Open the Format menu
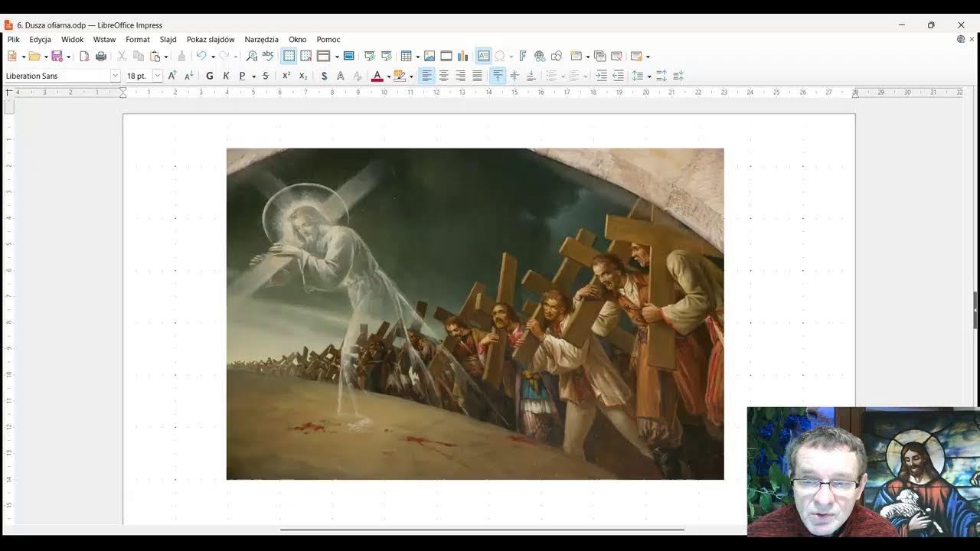Screen dimensions: 980x551 [x=138, y=39]
